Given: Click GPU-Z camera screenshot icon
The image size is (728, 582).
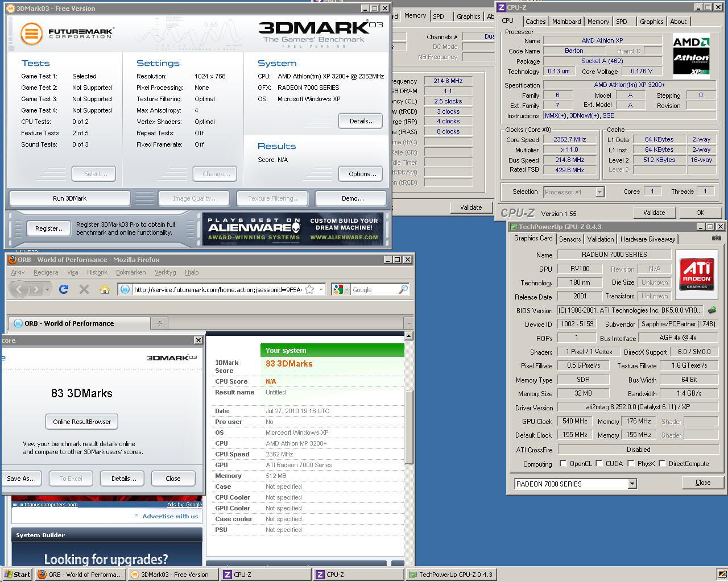Looking at the screenshot, I should pyautogui.click(x=717, y=238).
